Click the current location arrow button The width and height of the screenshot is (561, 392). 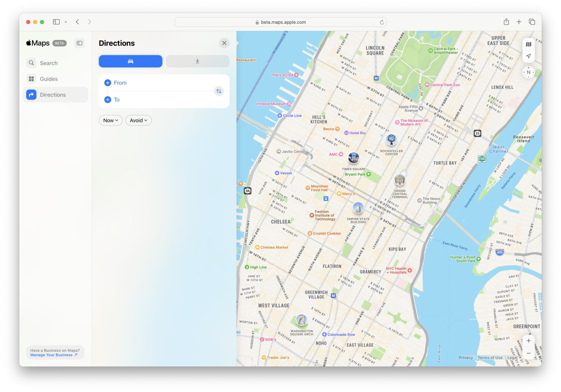(529, 56)
